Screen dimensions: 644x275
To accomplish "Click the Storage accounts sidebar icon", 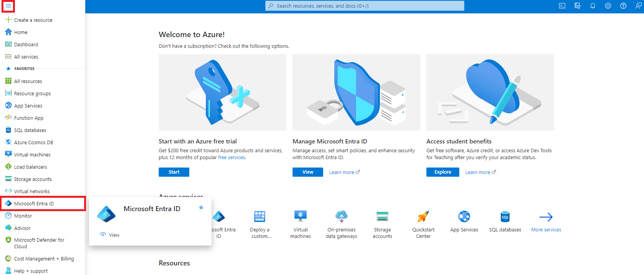I will (8, 179).
